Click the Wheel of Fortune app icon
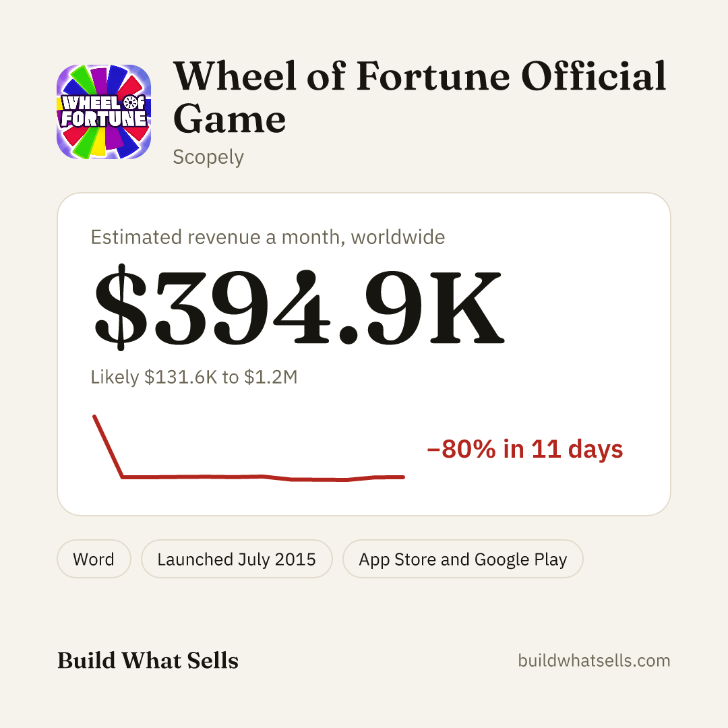 point(104,112)
